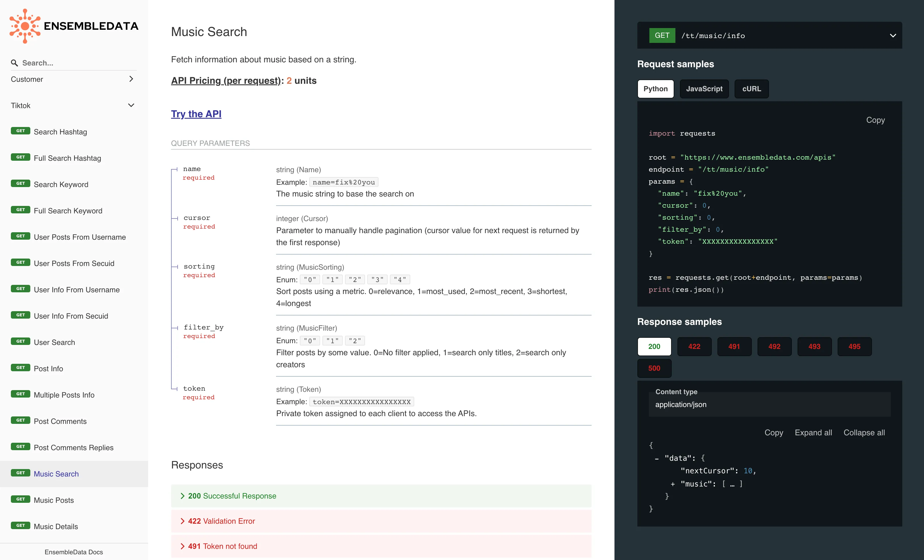
Task: Open User Posts From Username endpoint
Action: [74, 237]
